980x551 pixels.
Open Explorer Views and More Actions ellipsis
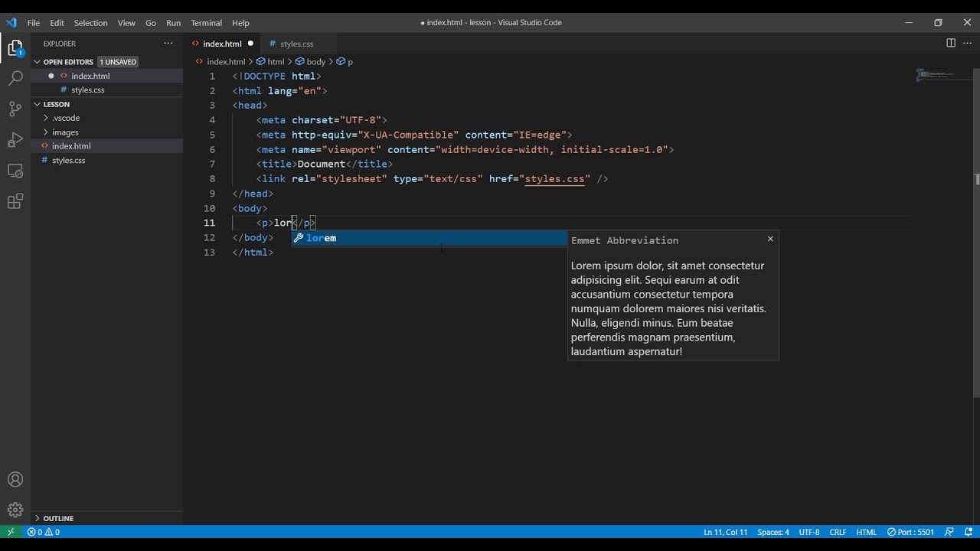(168, 44)
